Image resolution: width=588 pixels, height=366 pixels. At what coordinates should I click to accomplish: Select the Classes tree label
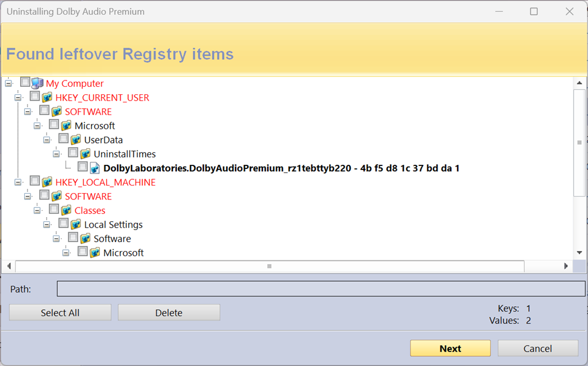coord(90,210)
